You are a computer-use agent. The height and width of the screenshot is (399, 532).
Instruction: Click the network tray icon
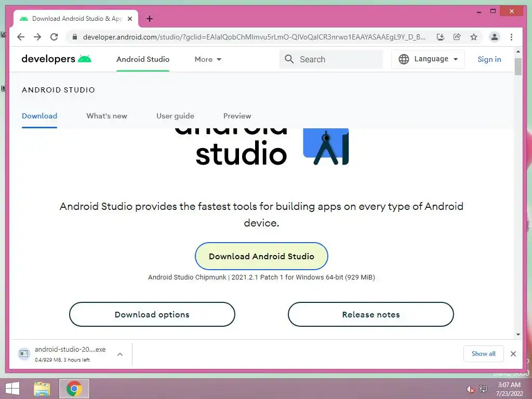pyautogui.click(x=483, y=389)
